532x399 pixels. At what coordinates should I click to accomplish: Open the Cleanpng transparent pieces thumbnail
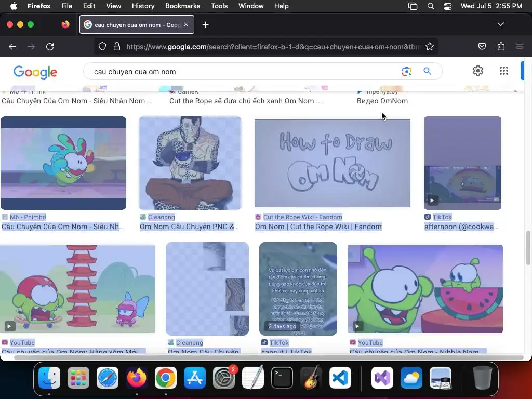tap(207, 289)
